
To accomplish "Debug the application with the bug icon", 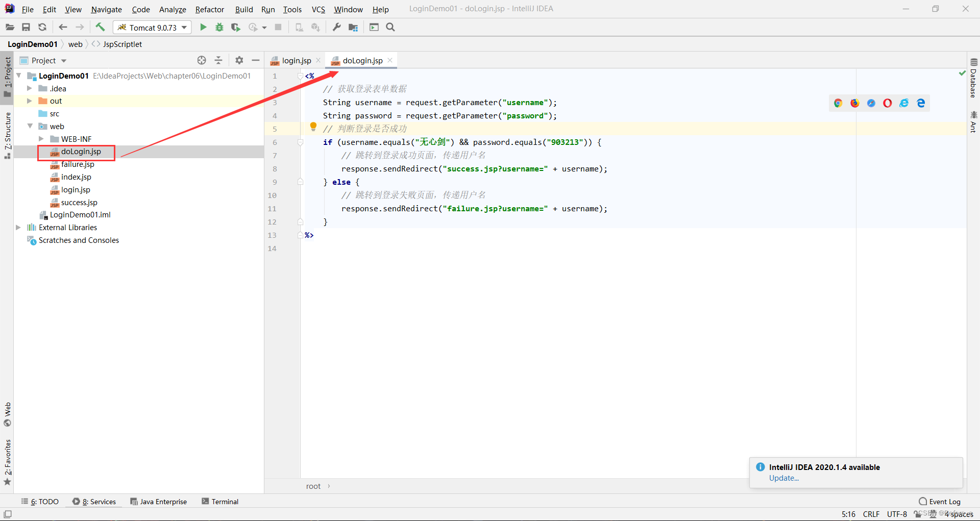I will (219, 27).
